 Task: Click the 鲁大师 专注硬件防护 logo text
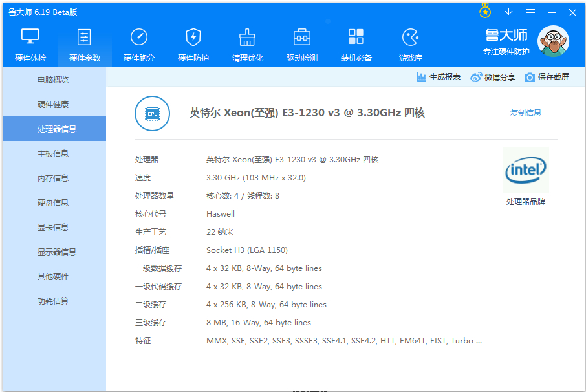(x=506, y=42)
